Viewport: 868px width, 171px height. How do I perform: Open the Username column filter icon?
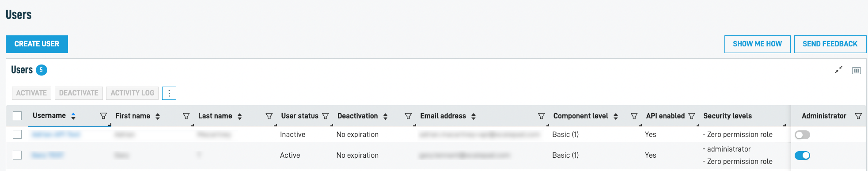(103, 116)
